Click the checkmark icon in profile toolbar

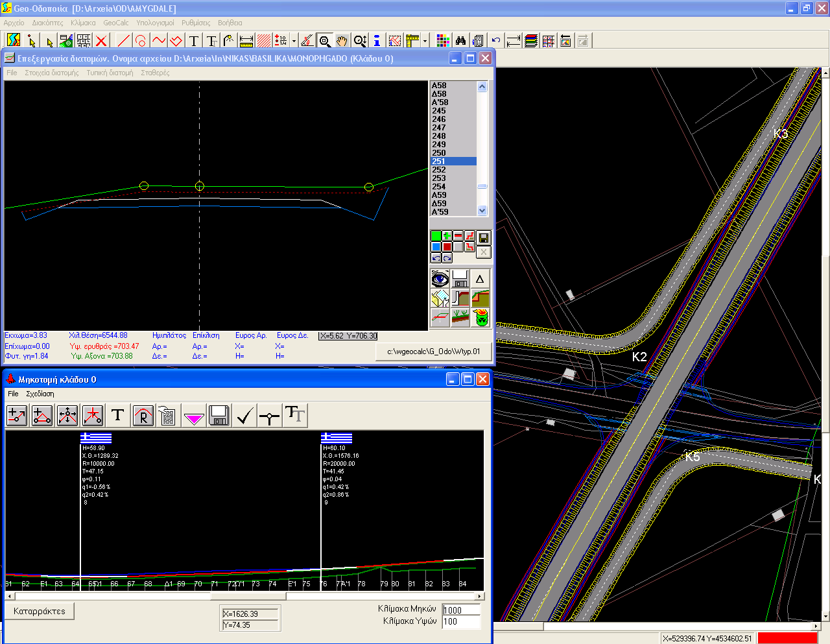point(244,416)
